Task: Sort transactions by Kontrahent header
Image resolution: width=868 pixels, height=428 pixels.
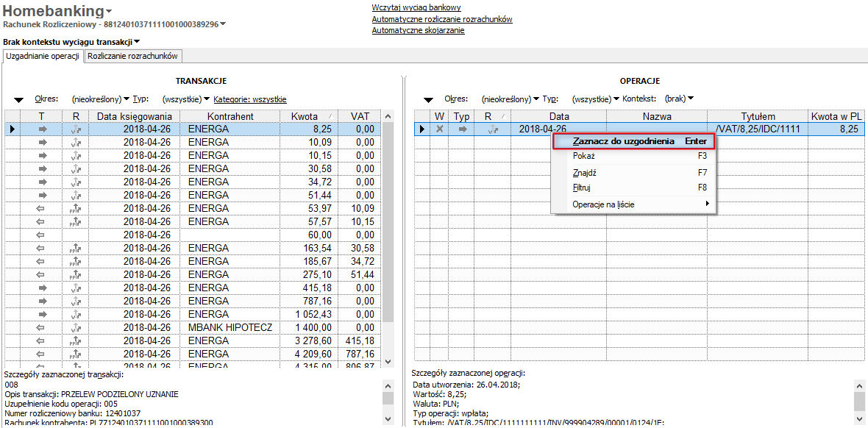Action: click(230, 116)
